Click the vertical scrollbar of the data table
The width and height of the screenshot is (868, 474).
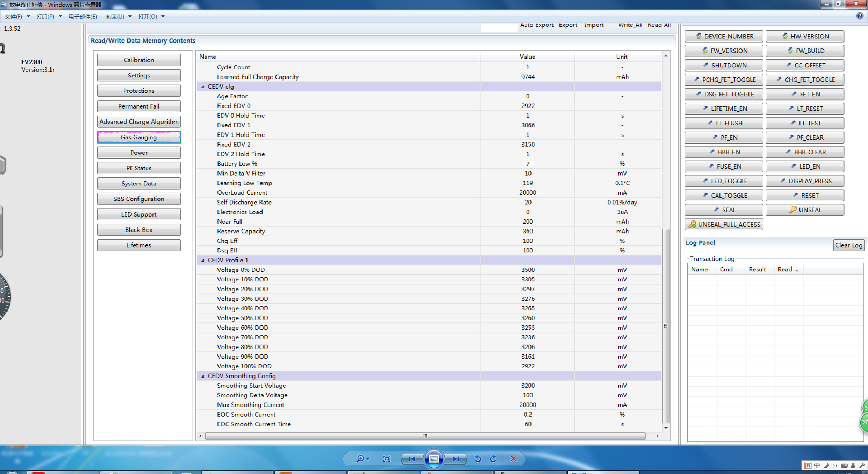pos(665,326)
